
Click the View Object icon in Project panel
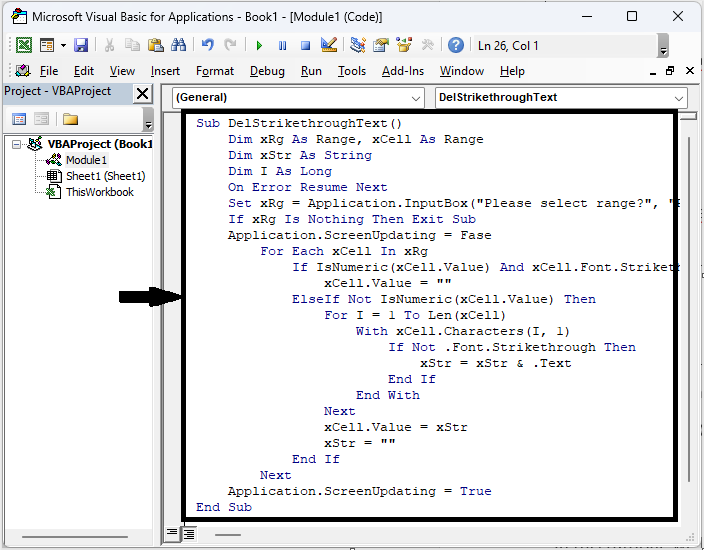coord(41,119)
